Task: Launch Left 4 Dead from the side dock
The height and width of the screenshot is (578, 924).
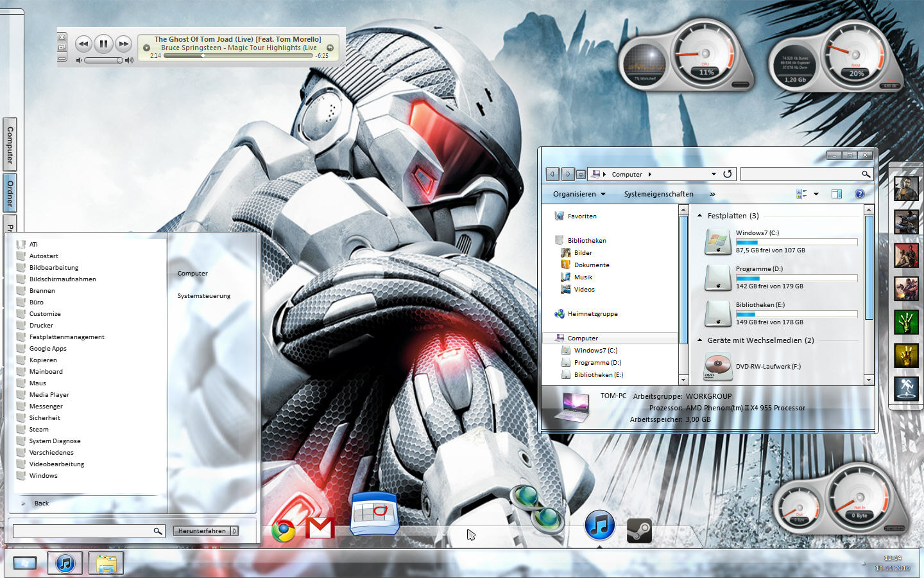Action: pyautogui.click(x=906, y=322)
